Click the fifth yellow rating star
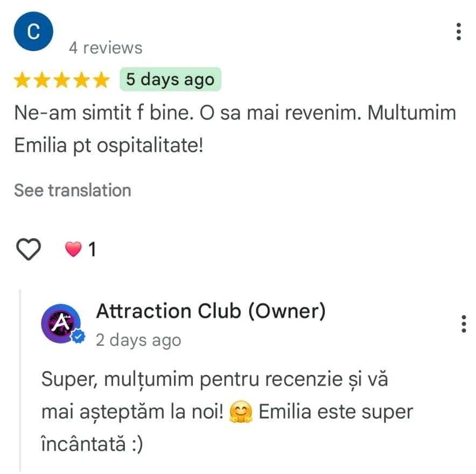476x474 pixels. pyautogui.click(x=101, y=80)
